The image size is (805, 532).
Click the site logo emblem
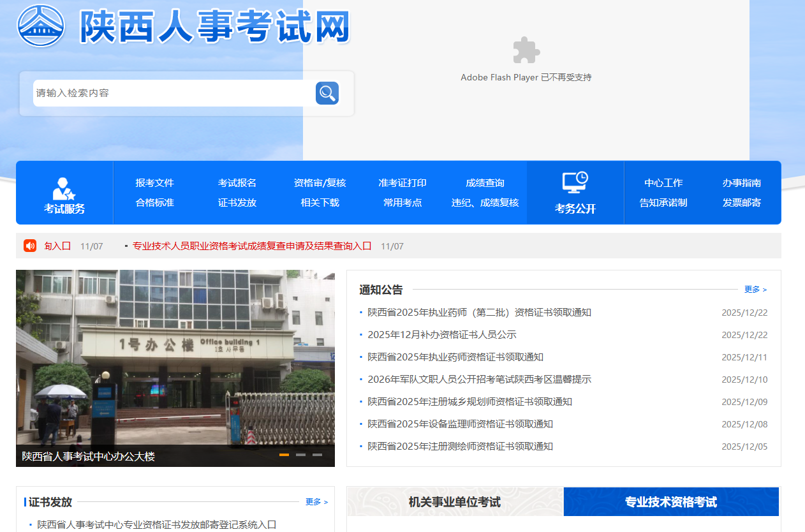coord(41,26)
